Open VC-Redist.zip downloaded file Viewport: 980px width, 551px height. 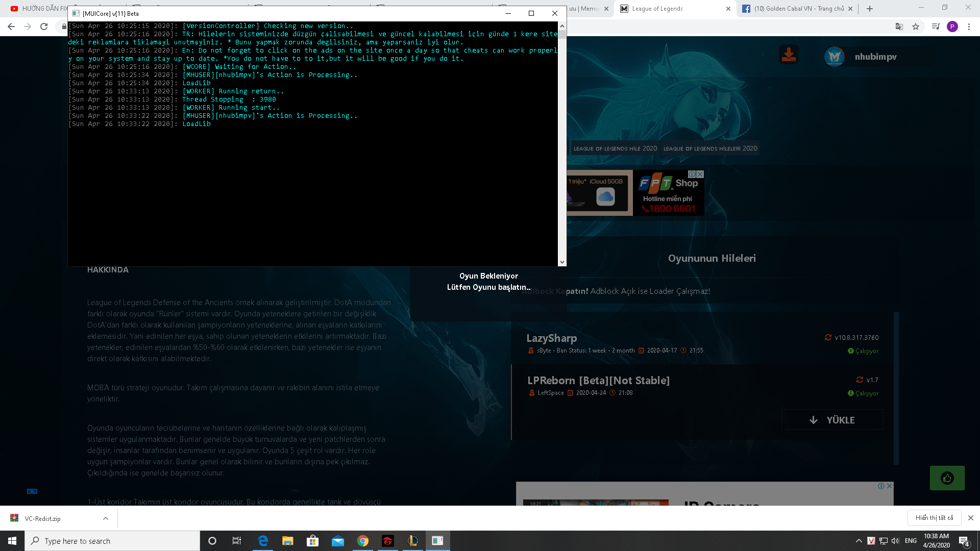click(42, 518)
